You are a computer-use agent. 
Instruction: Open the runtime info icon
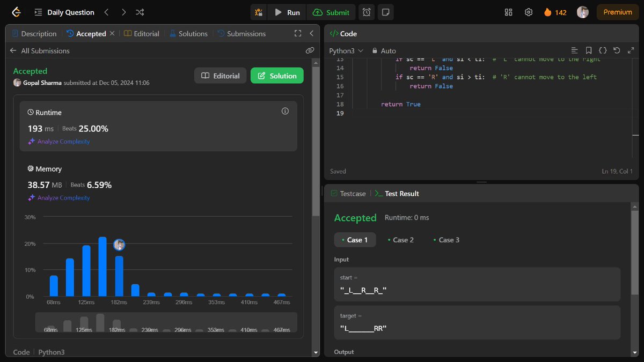(x=285, y=111)
